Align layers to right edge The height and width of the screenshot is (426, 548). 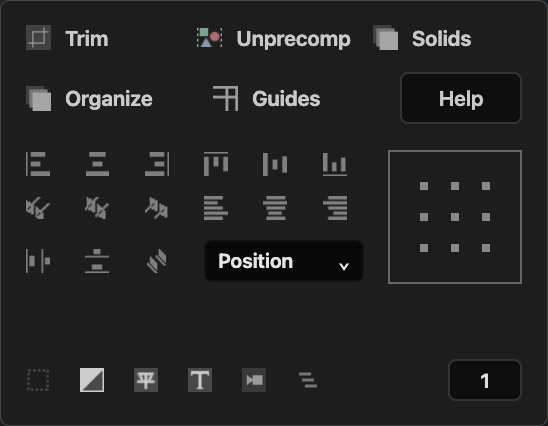pos(157,164)
